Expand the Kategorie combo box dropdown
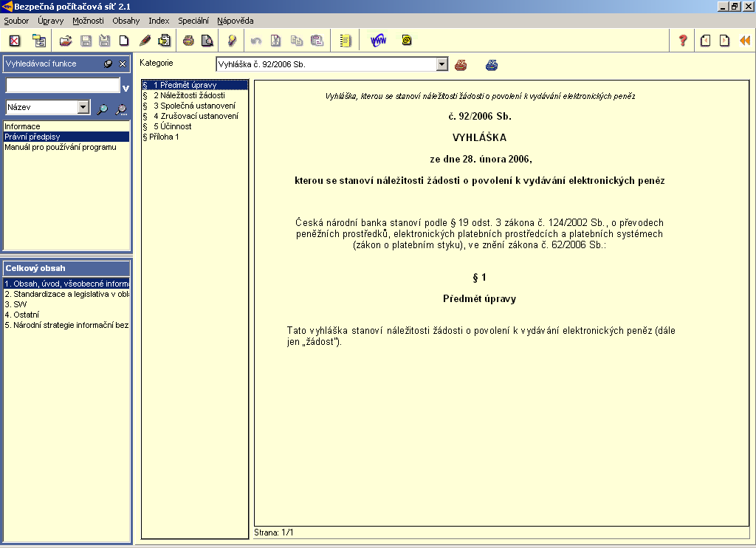The image size is (756, 548). click(441, 64)
